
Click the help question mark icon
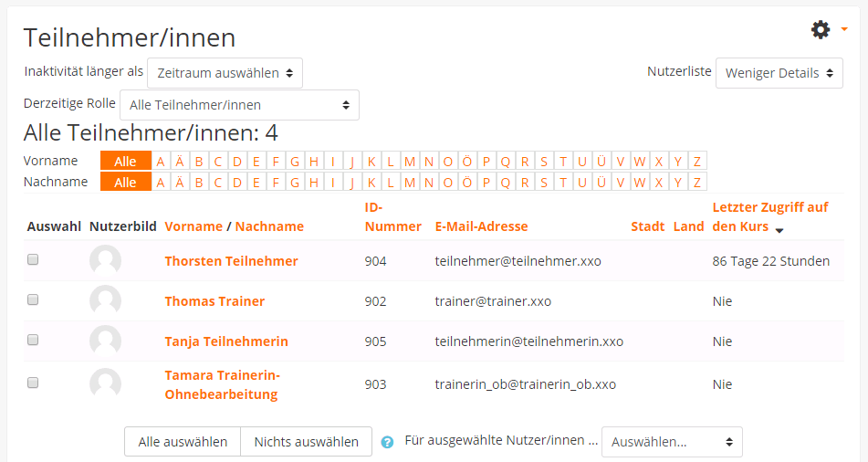point(387,442)
